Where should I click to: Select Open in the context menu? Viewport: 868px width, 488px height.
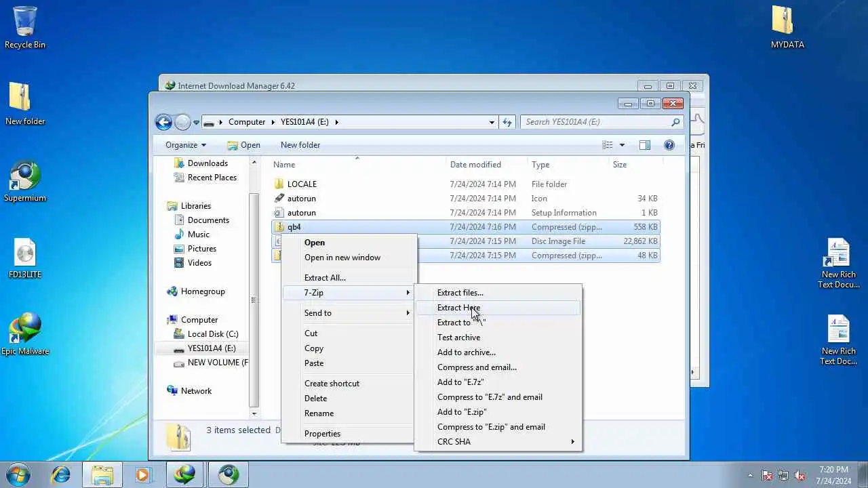pyautogui.click(x=349, y=243)
